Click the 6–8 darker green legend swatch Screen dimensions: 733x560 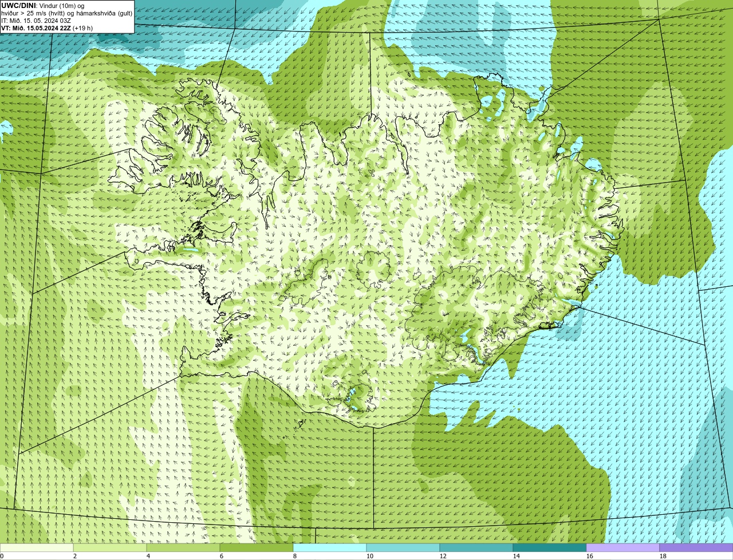257,548
